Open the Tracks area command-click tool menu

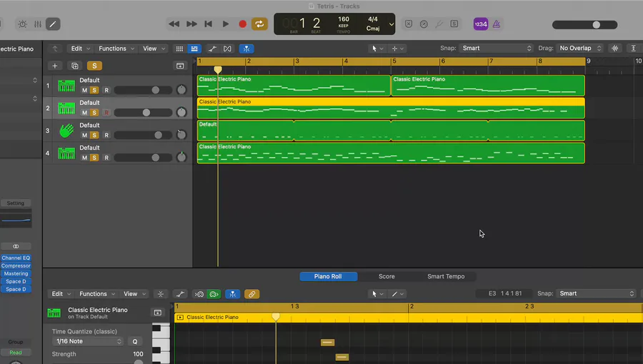pyautogui.click(x=397, y=49)
